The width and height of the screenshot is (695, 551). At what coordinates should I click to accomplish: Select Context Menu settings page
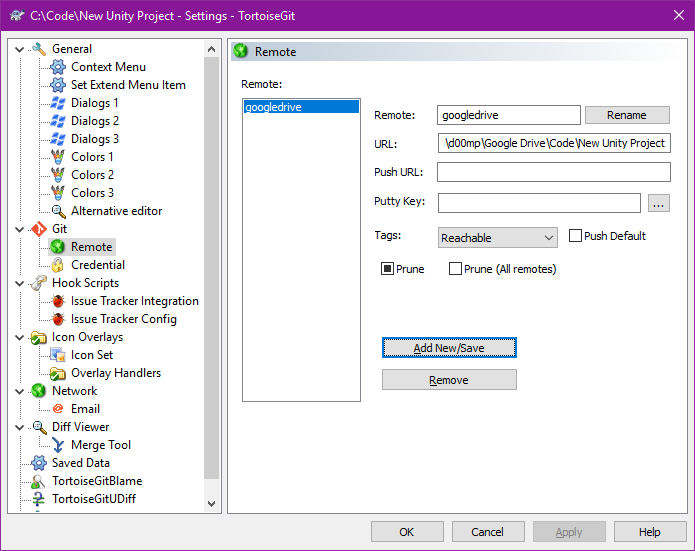click(x=108, y=67)
